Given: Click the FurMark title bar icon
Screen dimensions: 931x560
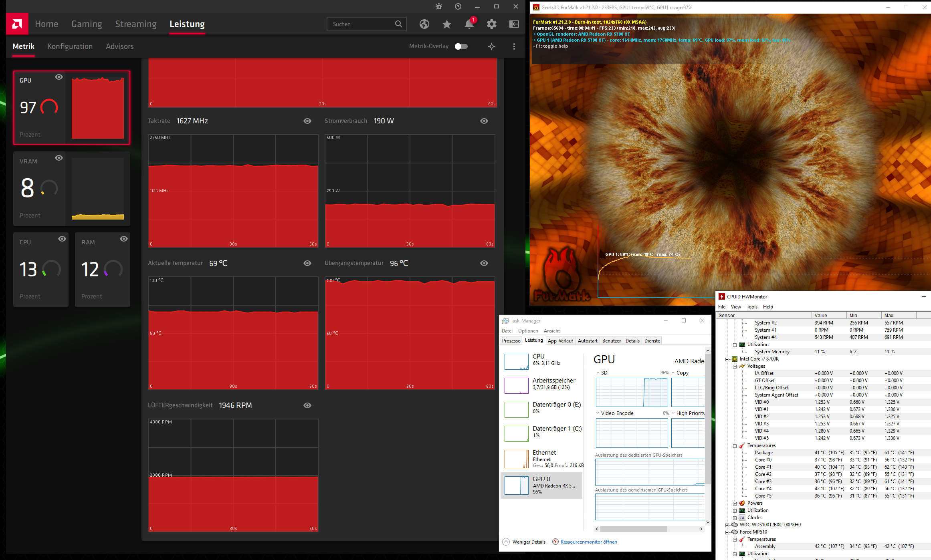Looking at the screenshot, I should [536, 7].
